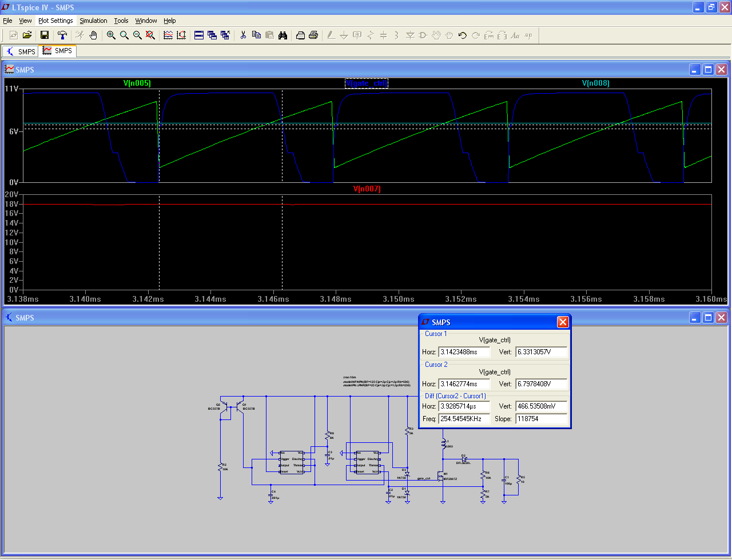Switch to the SMPS schematic tab
Screen dimensions: 732x560
[x=21, y=51]
